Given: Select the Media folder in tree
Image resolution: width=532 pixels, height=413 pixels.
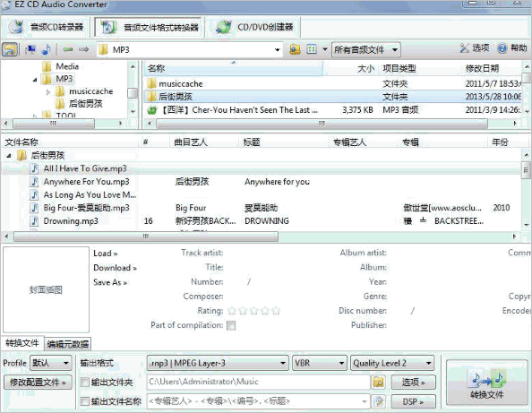Looking at the screenshot, I should tap(67, 66).
